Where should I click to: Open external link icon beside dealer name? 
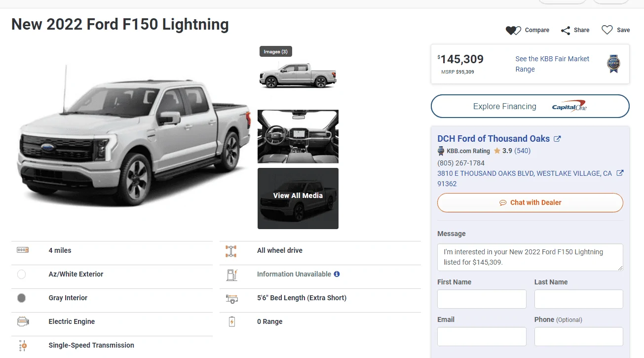point(557,139)
